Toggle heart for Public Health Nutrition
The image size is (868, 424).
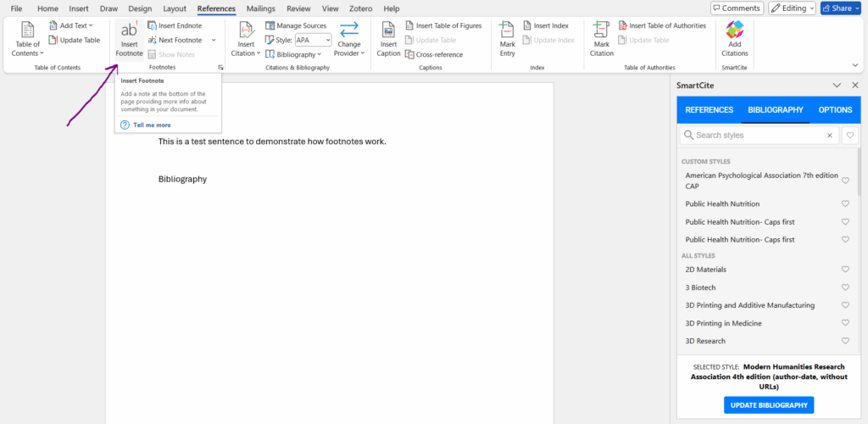[845, 204]
